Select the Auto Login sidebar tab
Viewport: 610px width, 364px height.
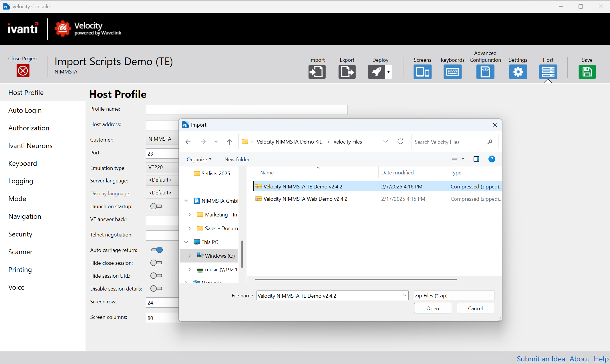pos(43,110)
